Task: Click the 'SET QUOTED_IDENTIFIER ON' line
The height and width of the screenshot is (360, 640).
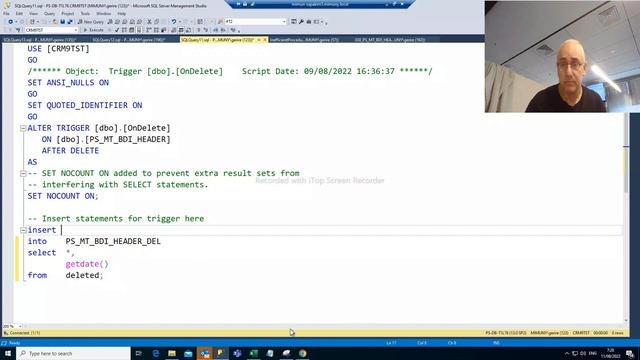Action: [85, 105]
